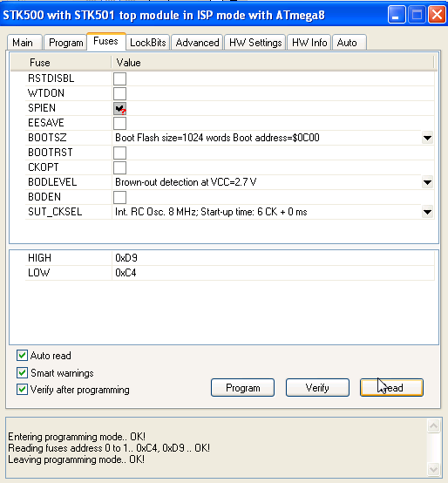Toggle the WTDON fuse checkbox
448x483 pixels.
tap(119, 93)
